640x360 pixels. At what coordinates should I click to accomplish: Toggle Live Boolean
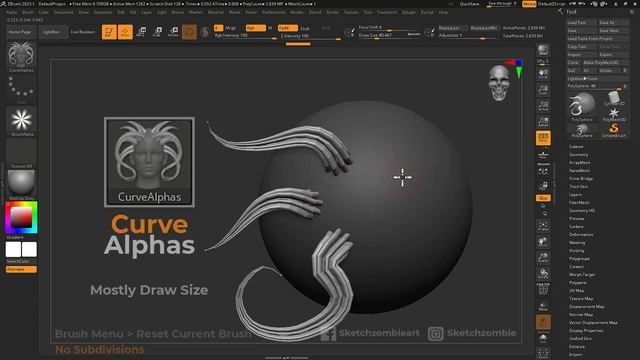pyautogui.click(x=82, y=32)
